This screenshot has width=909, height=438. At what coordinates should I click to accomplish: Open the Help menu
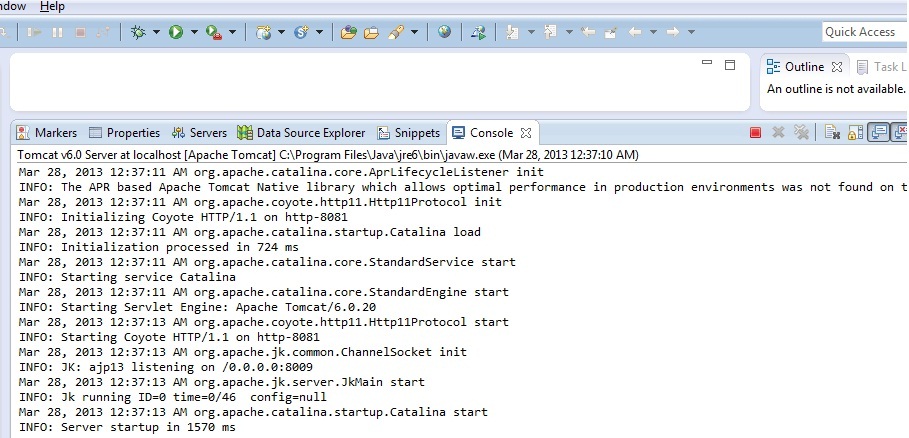52,6
